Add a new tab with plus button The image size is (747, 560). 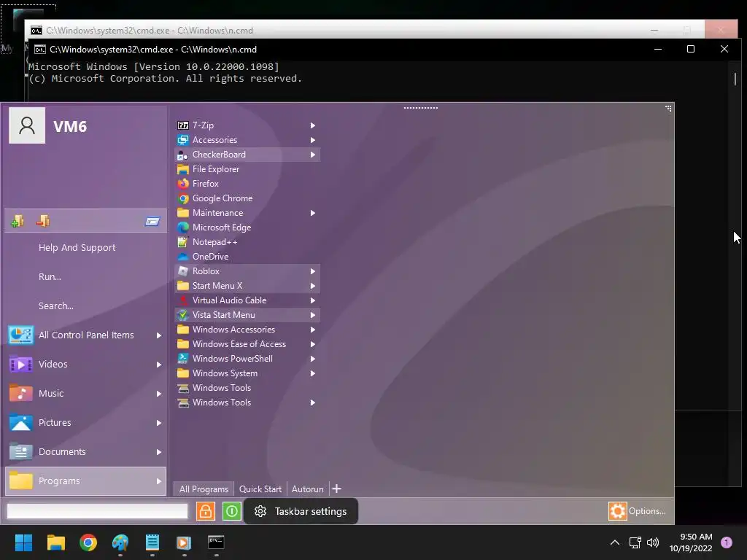click(x=337, y=489)
